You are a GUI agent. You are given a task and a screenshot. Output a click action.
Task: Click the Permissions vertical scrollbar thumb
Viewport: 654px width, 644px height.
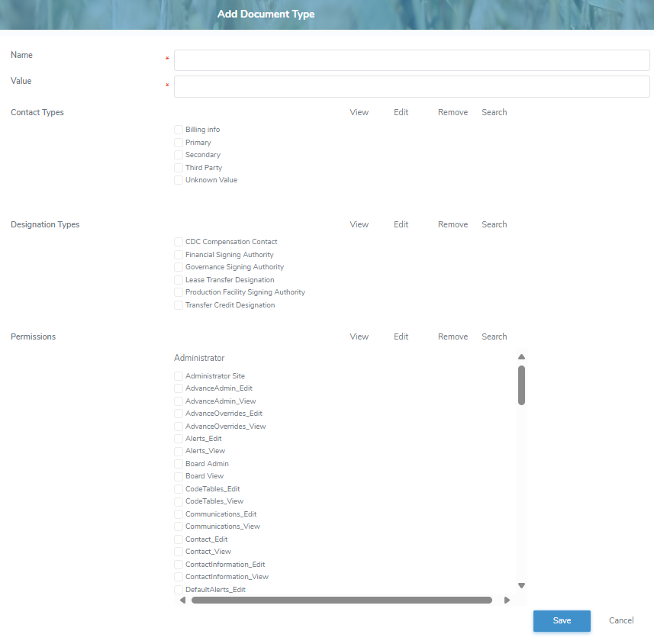[521, 385]
